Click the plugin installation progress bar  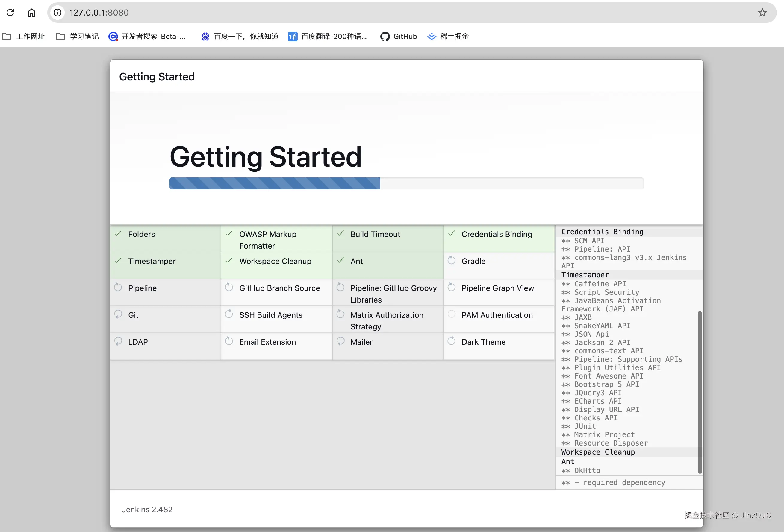pos(406,183)
